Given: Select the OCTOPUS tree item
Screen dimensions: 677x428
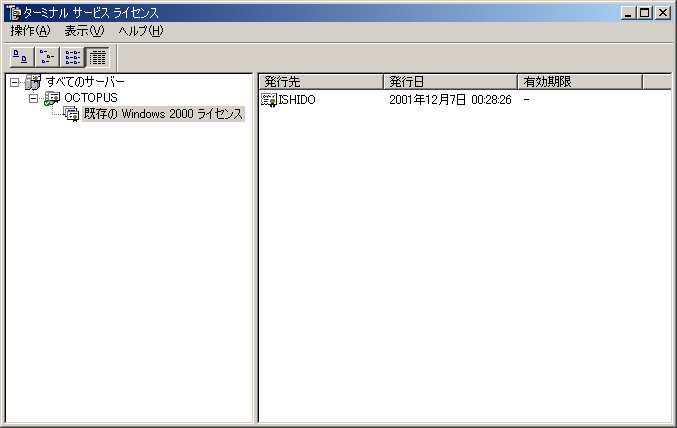Looking at the screenshot, I should pyautogui.click(x=91, y=98).
